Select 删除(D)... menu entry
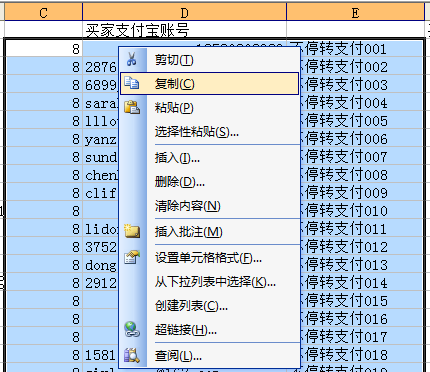This screenshot has height=372, width=430. click(x=209, y=182)
